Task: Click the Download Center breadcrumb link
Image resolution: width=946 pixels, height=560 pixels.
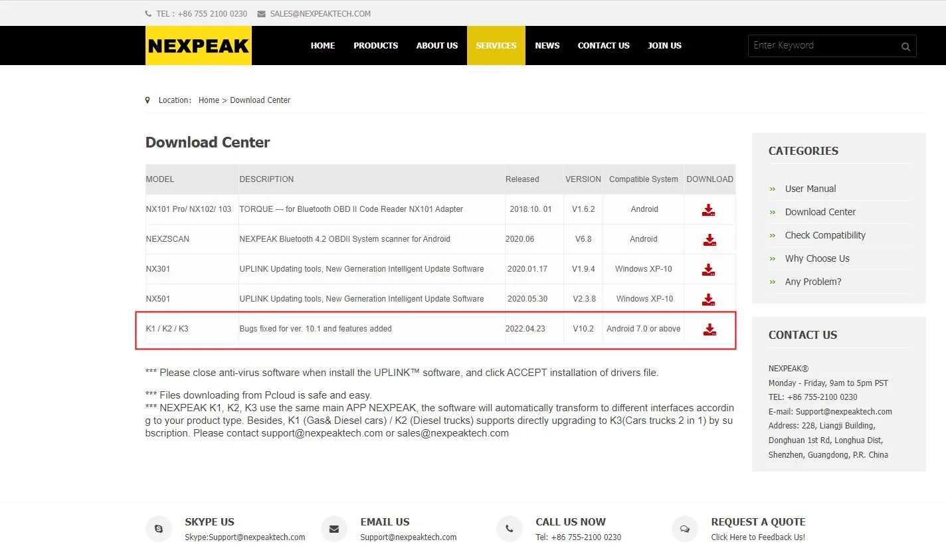Action: coord(260,100)
